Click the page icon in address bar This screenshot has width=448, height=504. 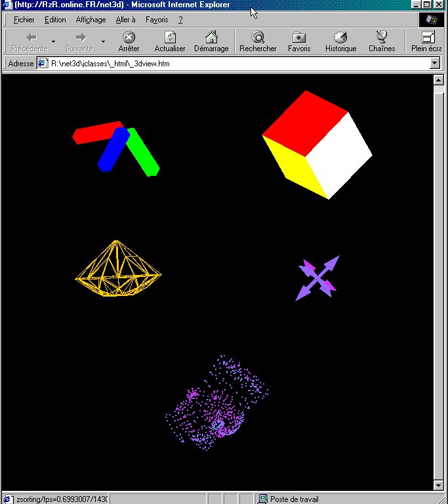tap(43, 63)
